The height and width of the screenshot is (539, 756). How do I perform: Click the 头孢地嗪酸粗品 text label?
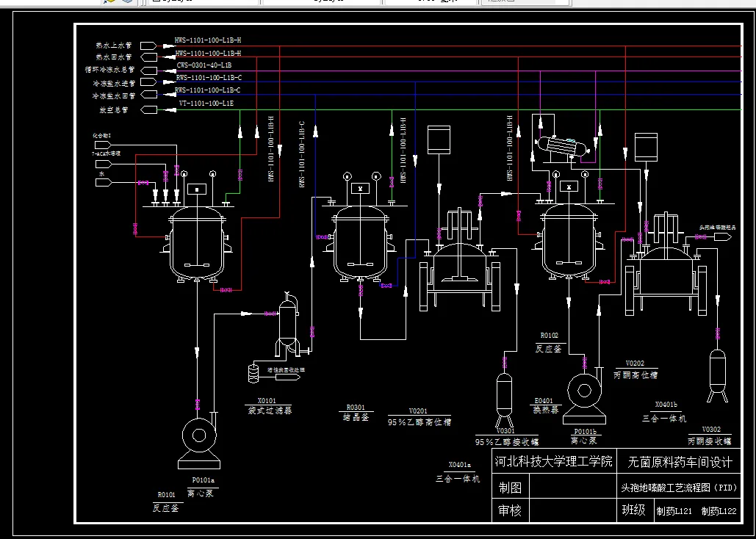(x=717, y=227)
